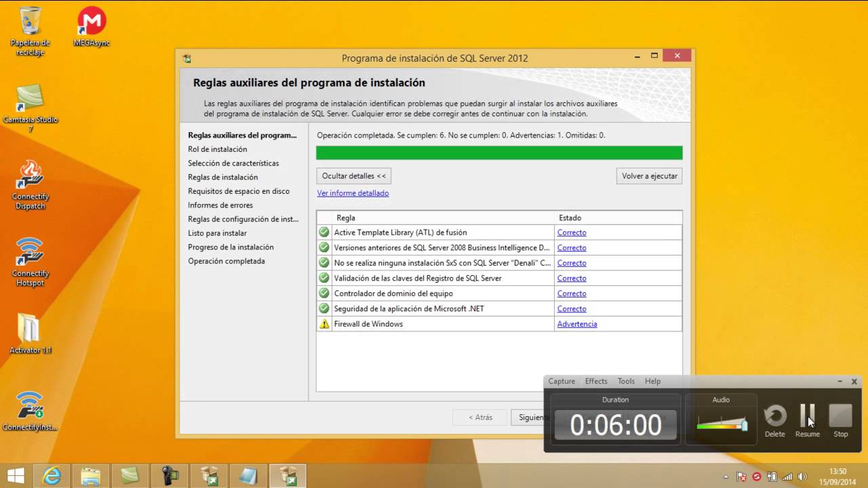Open green Camtasia Studio taskbar icon
868x488 pixels.
[x=129, y=476]
